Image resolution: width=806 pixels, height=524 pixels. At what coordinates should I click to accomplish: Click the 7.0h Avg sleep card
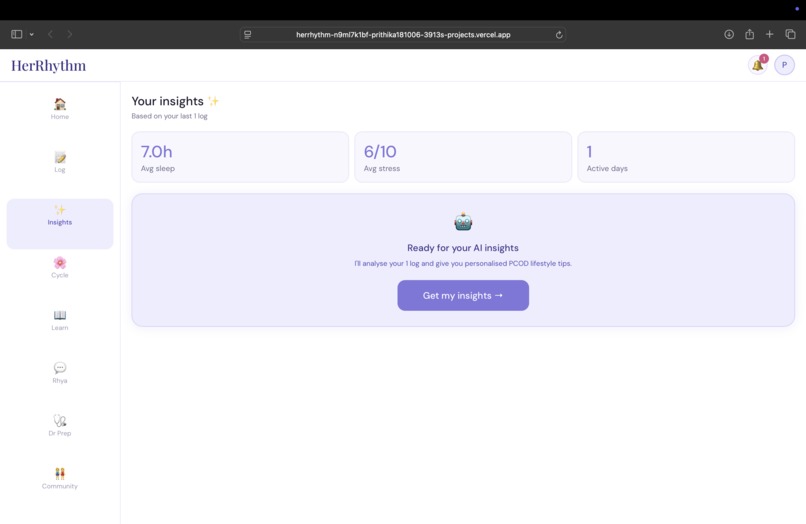point(240,157)
